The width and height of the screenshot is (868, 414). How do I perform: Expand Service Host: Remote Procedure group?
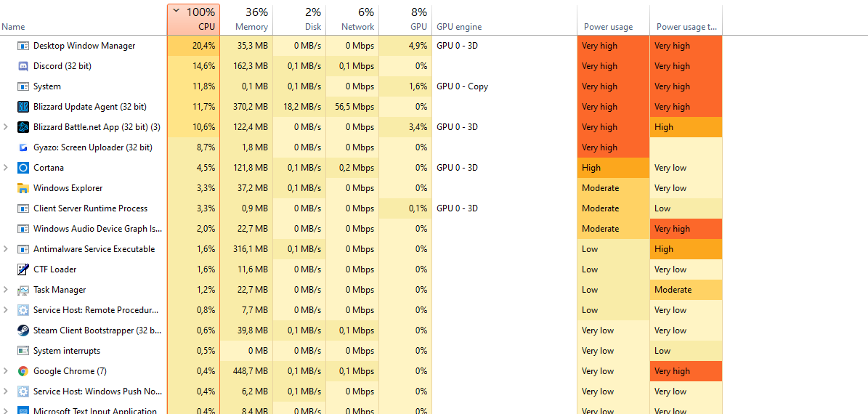[x=6, y=310]
